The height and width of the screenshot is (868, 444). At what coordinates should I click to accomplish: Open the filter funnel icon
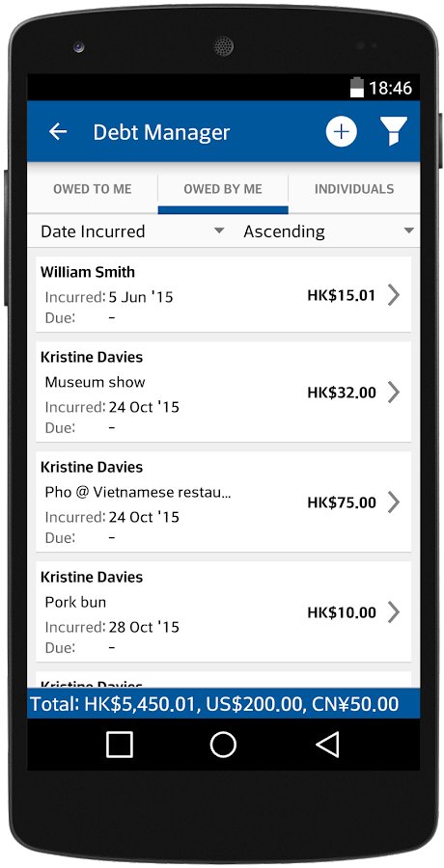tap(394, 131)
